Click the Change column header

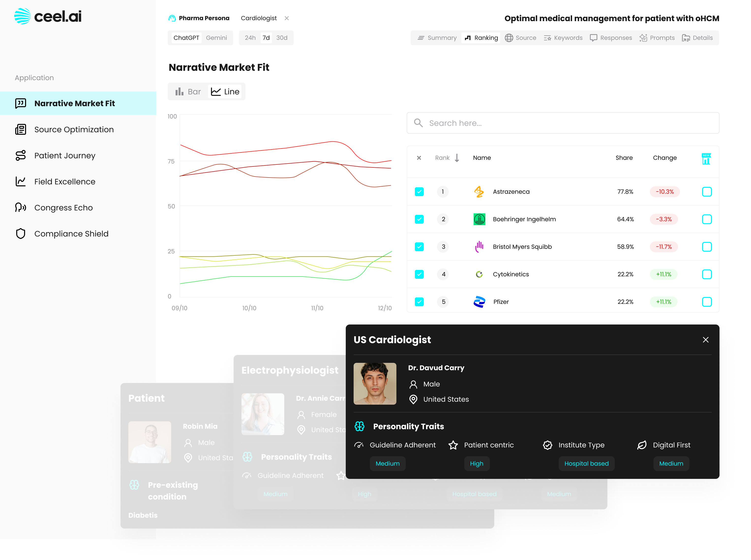664,158
